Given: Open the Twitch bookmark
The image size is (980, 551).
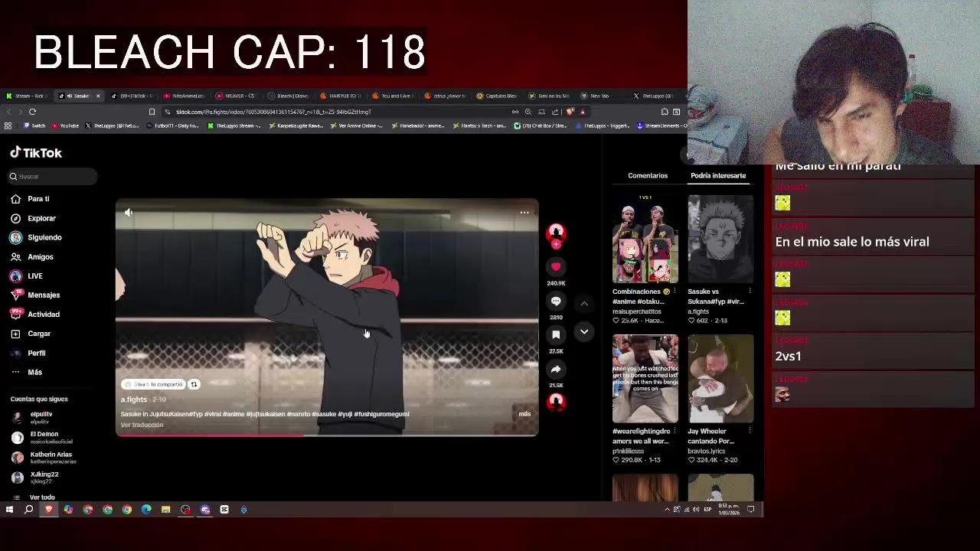Looking at the screenshot, I should click(34, 126).
